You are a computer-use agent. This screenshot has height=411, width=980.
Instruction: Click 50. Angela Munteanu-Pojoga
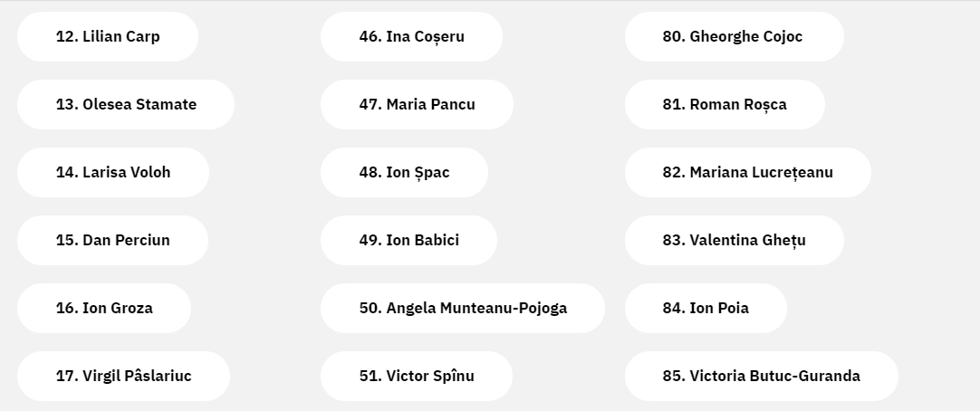463,308
